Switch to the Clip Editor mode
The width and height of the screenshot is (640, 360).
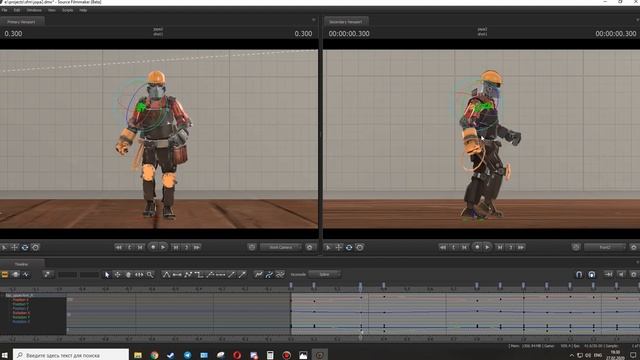click(x=5, y=275)
